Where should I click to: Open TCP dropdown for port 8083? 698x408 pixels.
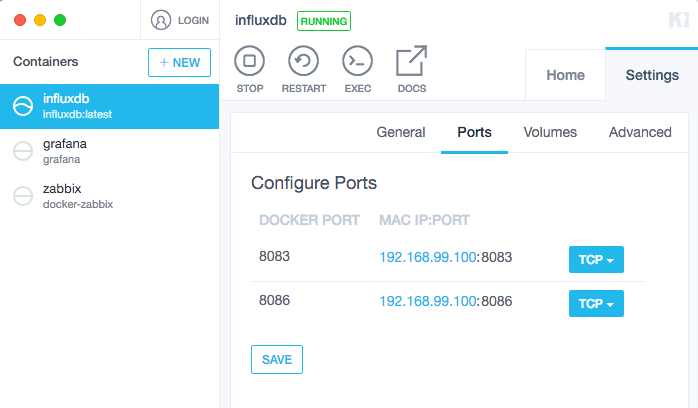tap(596, 259)
